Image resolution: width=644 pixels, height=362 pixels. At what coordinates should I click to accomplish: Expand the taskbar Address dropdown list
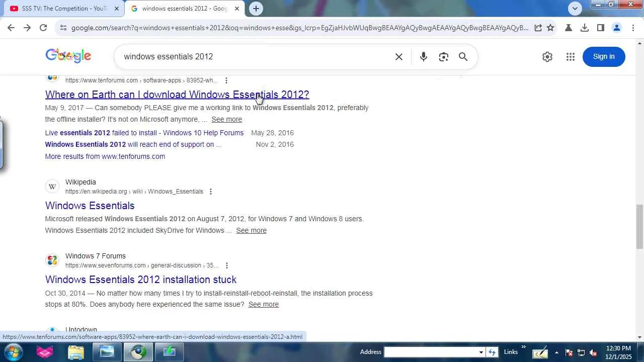tap(481, 352)
